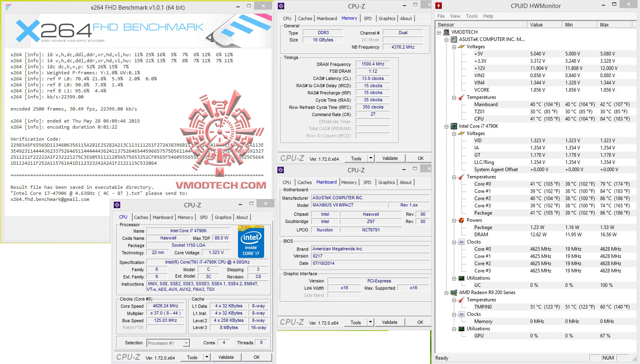The width and height of the screenshot is (640, 364).
Task: Open the Processor #1 Selection dropdown
Action: [x=186, y=343]
